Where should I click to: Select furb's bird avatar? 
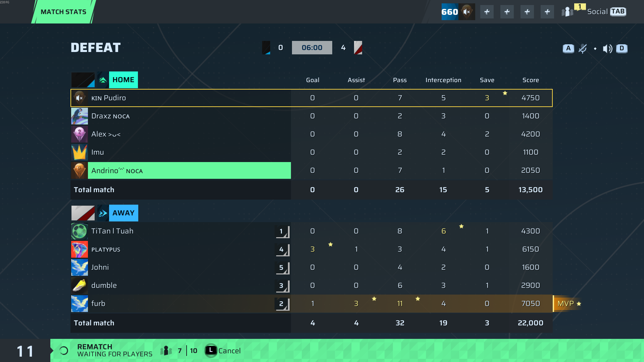(x=80, y=304)
